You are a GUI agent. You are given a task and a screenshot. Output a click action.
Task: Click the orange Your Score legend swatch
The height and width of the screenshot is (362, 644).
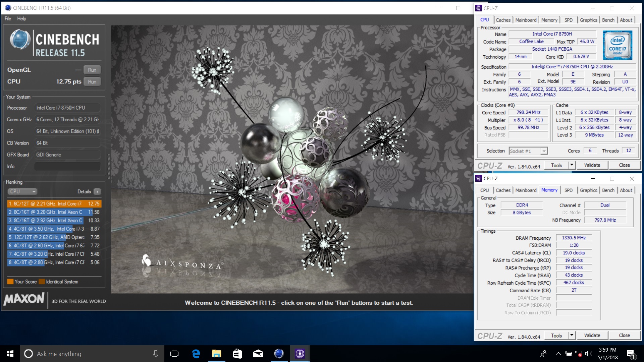coord(10,282)
